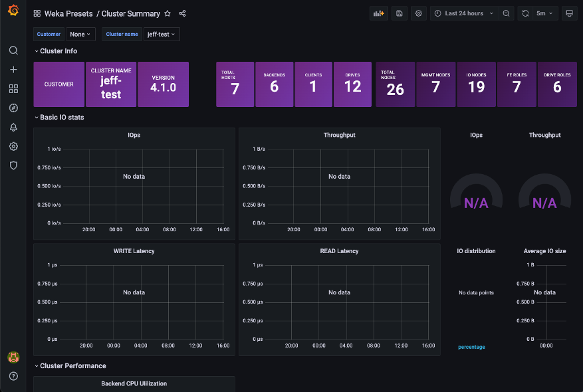Open the Dashboards grid icon in sidebar
This screenshot has height=392, width=583.
coord(13,89)
